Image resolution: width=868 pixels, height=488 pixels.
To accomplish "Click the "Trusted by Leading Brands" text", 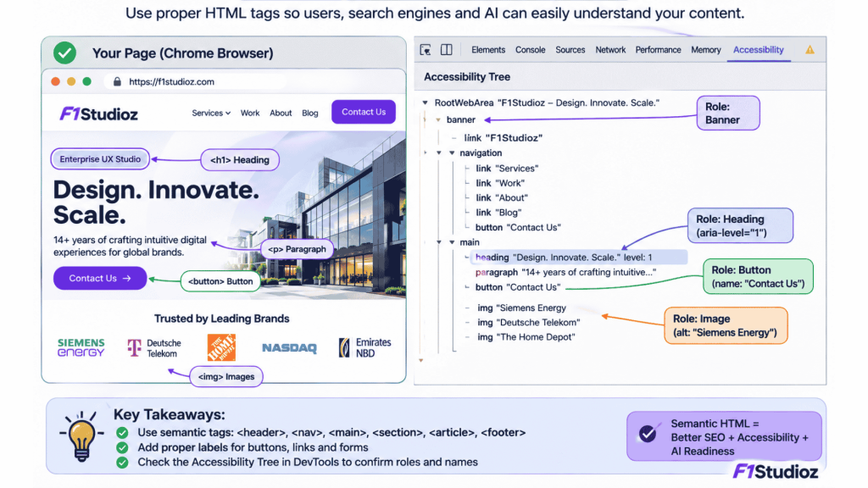I will coord(222,319).
